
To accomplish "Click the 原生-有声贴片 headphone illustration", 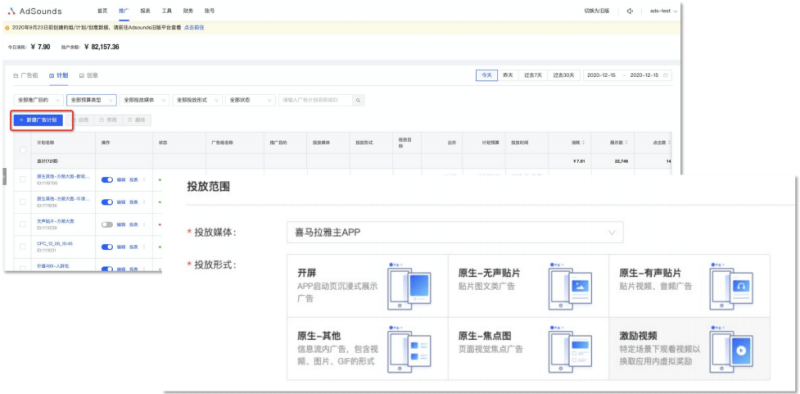I will (x=731, y=286).
